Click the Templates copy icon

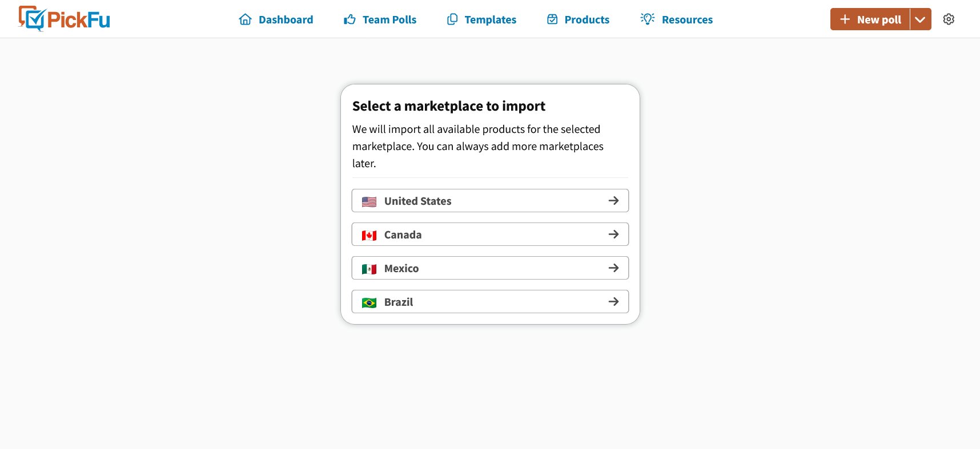(452, 19)
